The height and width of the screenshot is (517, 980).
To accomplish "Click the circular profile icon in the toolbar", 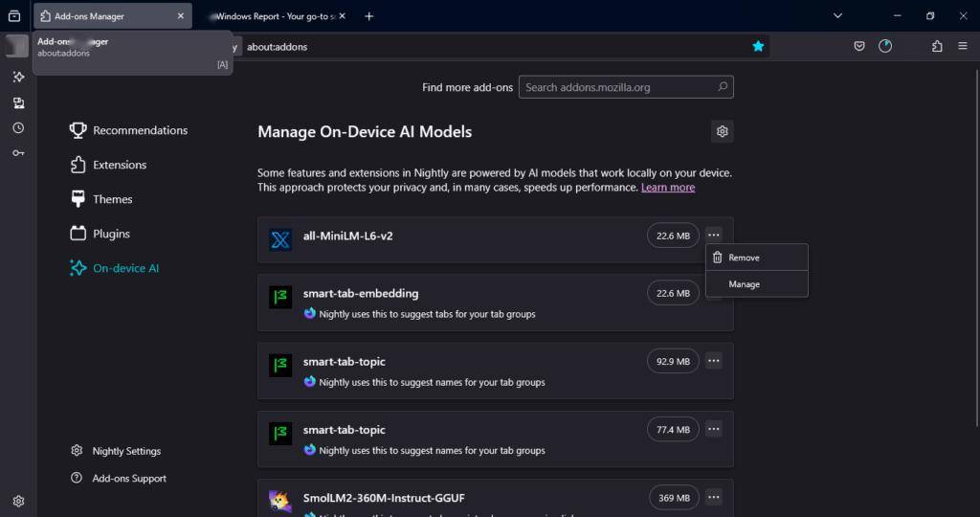I will [x=885, y=46].
